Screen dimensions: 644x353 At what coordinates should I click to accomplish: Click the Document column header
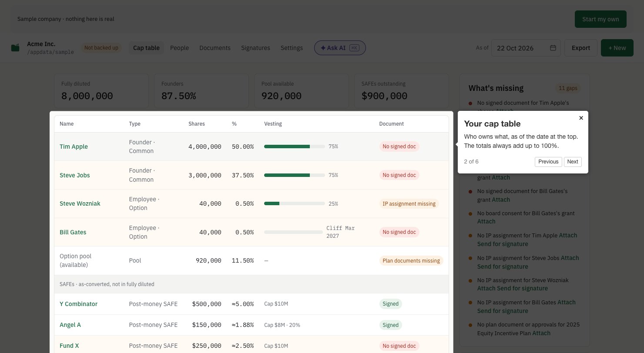391,124
